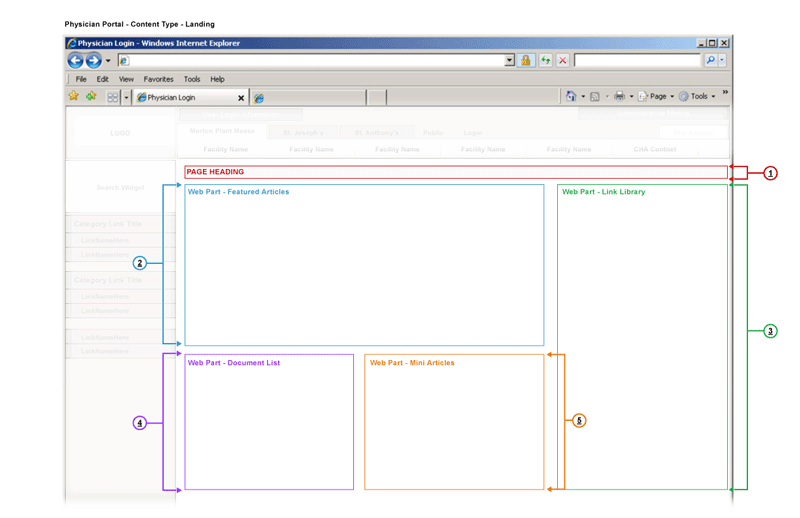Click the magnifying glass search button
Viewport: 800px width, 518px height.
click(710, 60)
